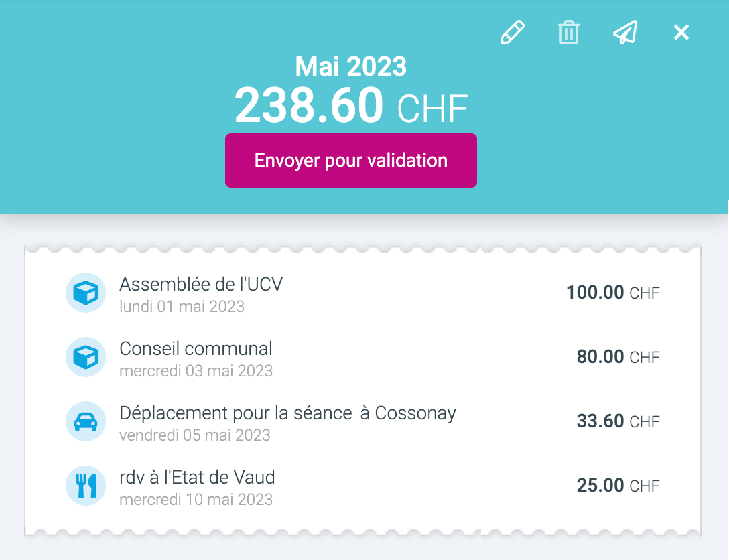Screen dimensions: 729x560
Task: Click fork and knife meal icon
Action: click(86, 486)
